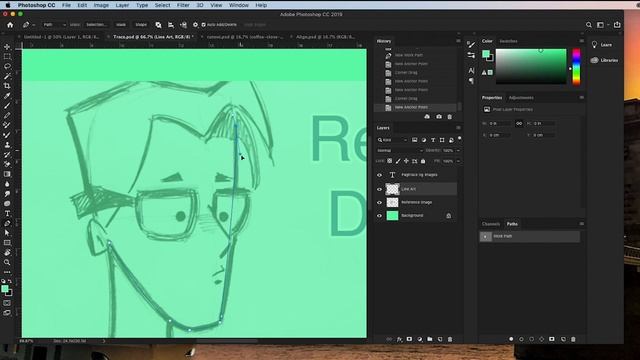Viewport: 640px width, 360px height.
Task: Select the Path Selection arrow tool
Action: [x=7, y=233]
